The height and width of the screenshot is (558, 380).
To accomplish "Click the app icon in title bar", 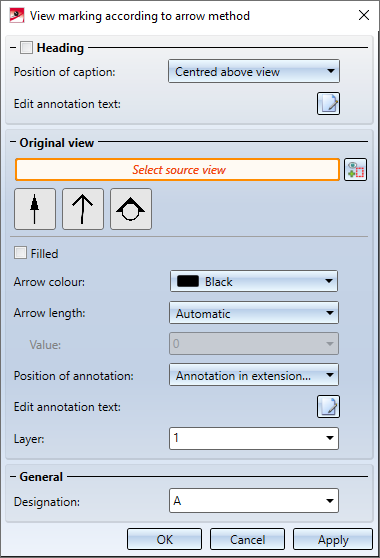I will point(17,16).
